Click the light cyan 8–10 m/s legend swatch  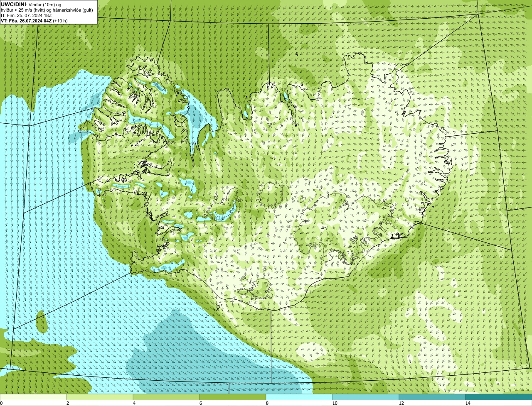(x=299, y=397)
